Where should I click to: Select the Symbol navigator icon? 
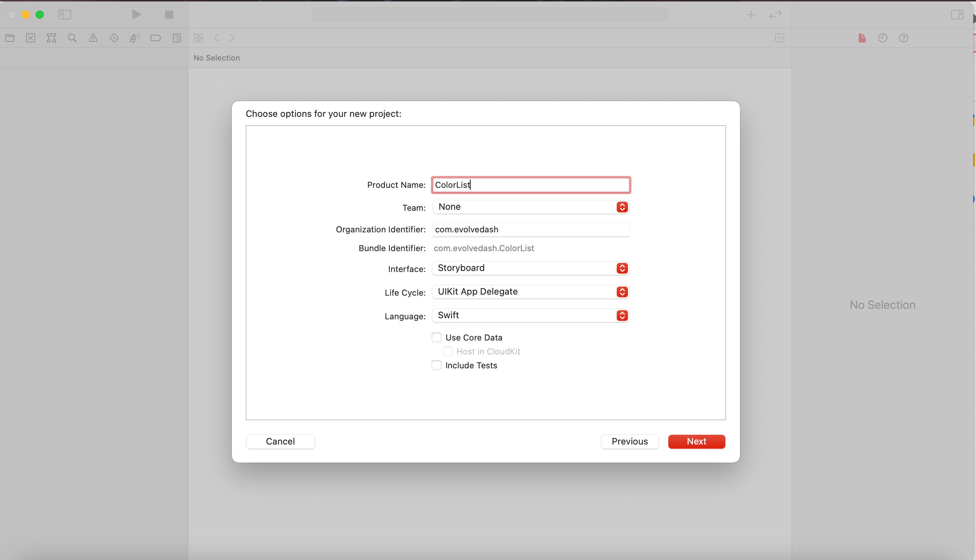[52, 38]
